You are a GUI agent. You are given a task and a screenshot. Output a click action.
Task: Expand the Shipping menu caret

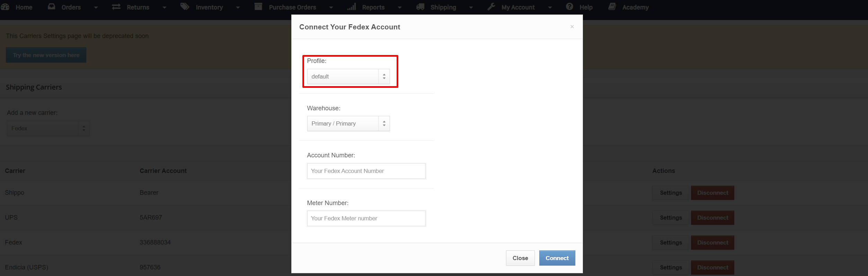[x=471, y=7]
